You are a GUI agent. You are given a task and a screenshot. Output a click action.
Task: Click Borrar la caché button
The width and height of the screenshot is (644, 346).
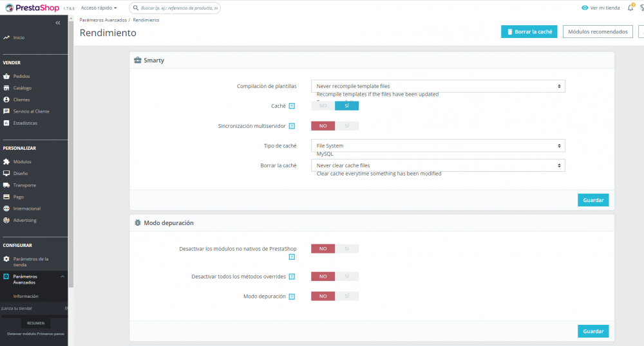[x=529, y=32]
